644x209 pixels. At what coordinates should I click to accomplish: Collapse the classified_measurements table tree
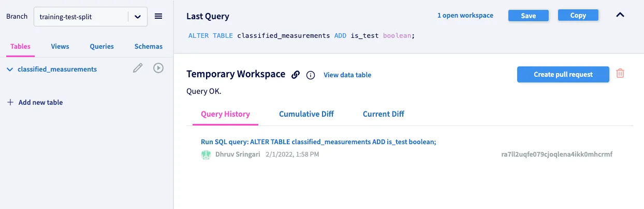pyautogui.click(x=10, y=69)
